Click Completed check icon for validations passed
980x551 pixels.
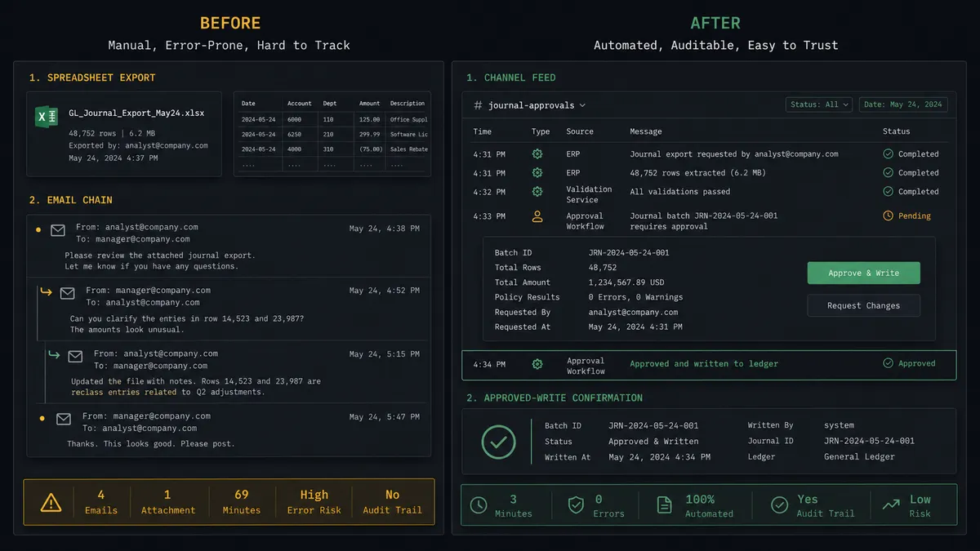point(889,192)
